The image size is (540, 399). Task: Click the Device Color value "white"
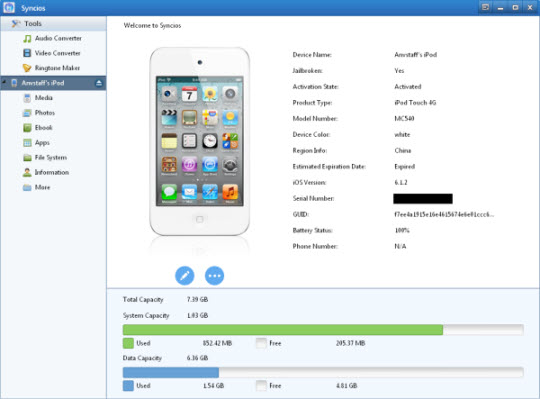pyautogui.click(x=402, y=135)
